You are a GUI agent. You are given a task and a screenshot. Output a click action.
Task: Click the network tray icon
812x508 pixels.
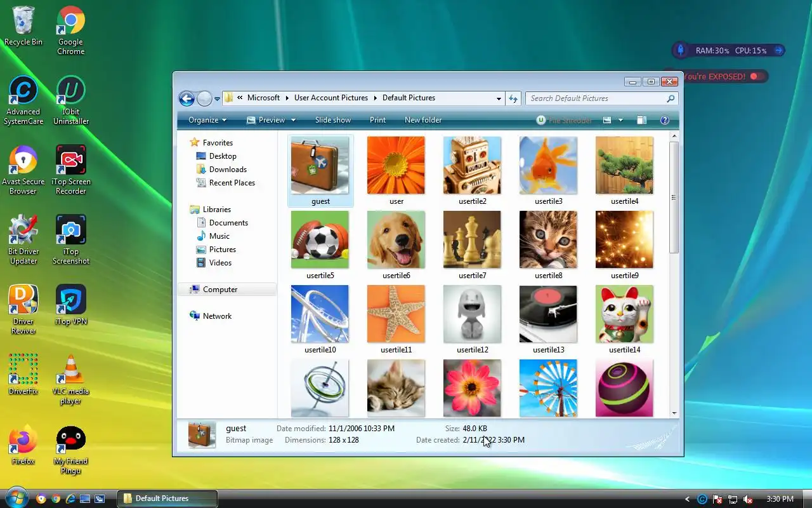click(x=733, y=499)
